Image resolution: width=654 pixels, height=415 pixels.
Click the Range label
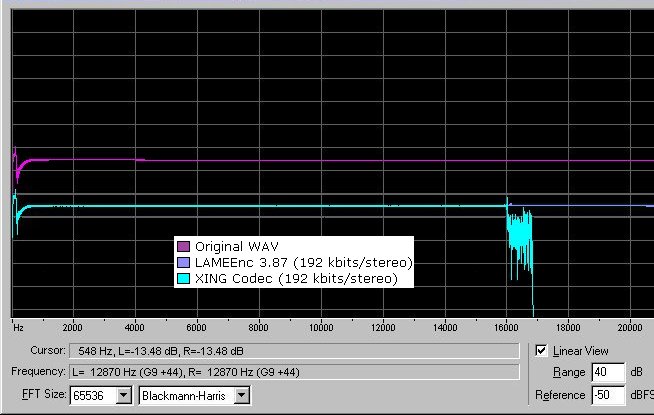pos(569,372)
